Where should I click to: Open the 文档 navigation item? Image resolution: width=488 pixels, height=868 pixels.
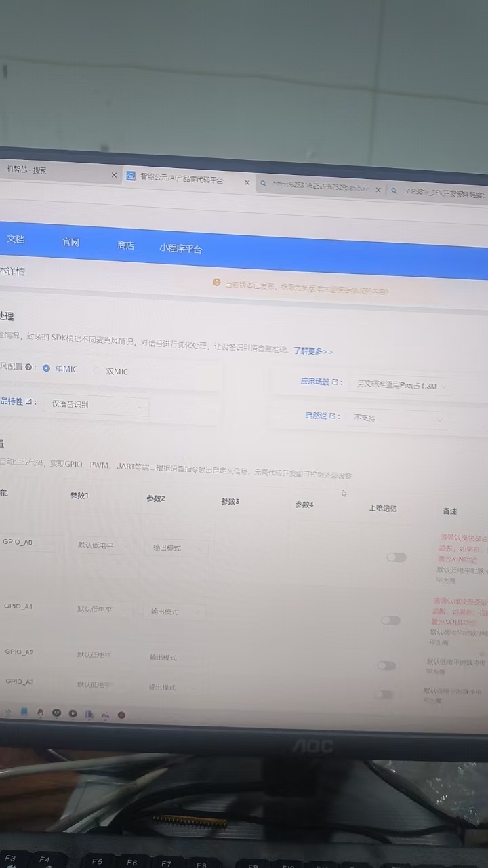[16, 239]
